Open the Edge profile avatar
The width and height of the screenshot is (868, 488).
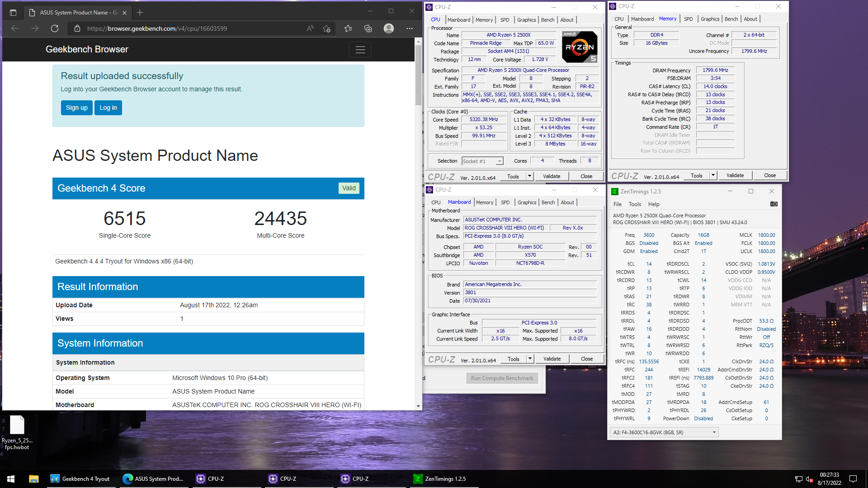coord(389,28)
